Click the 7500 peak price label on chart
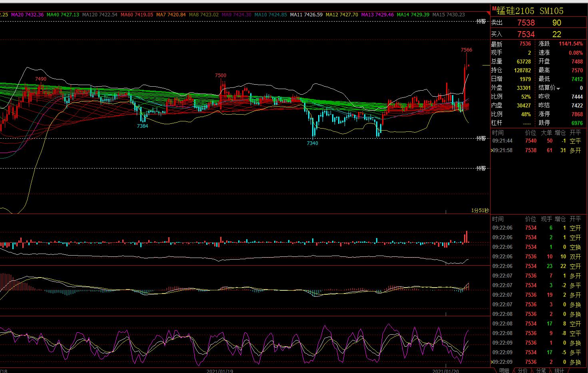Viewport: 588px width, 373px height. pos(220,75)
